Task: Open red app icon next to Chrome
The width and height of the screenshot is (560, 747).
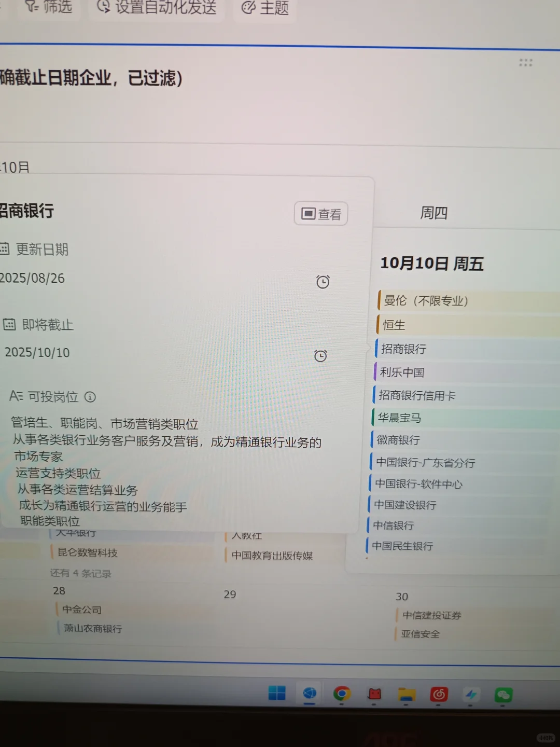Action: [374, 694]
